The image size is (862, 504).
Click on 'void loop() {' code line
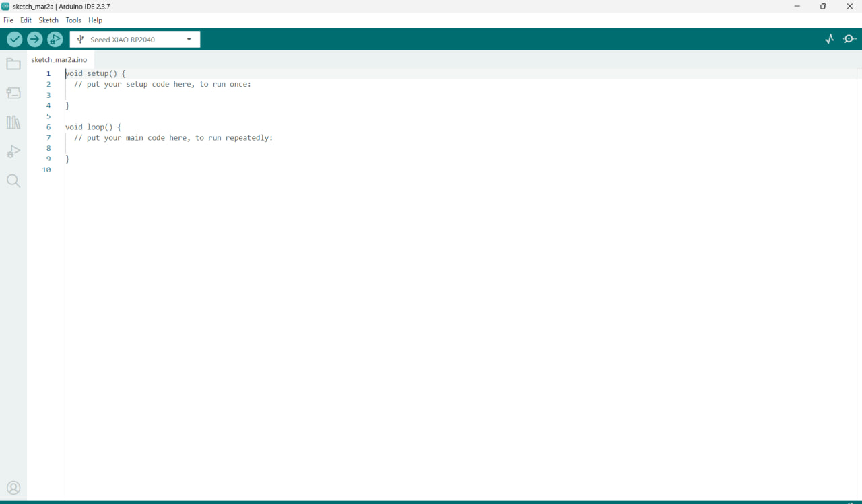pyautogui.click(x=93, y=127)
